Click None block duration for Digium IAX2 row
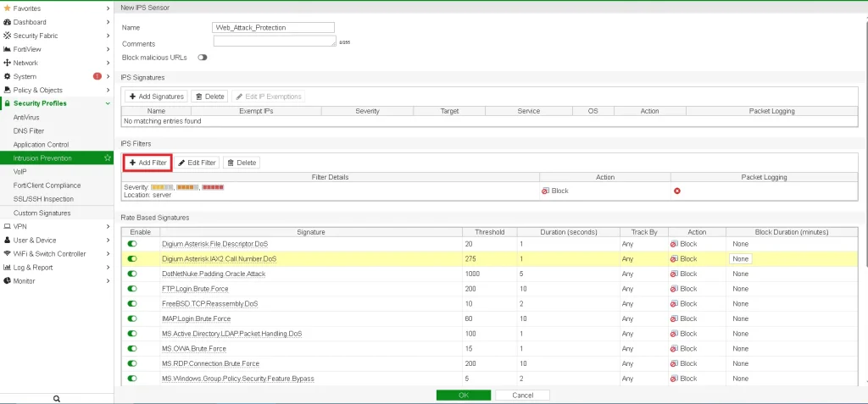Screen dimensions: 868x404 740,259
